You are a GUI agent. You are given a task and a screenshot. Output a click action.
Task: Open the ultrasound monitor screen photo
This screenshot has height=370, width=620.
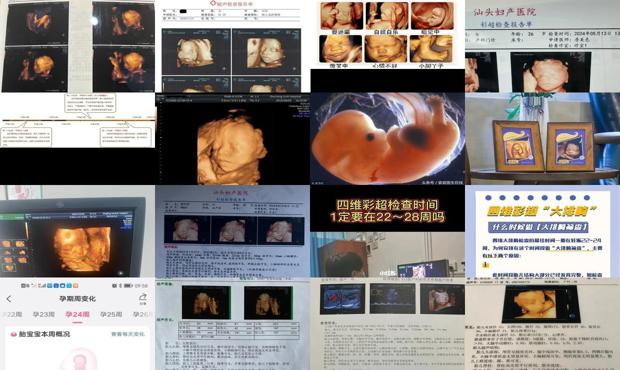78,231
